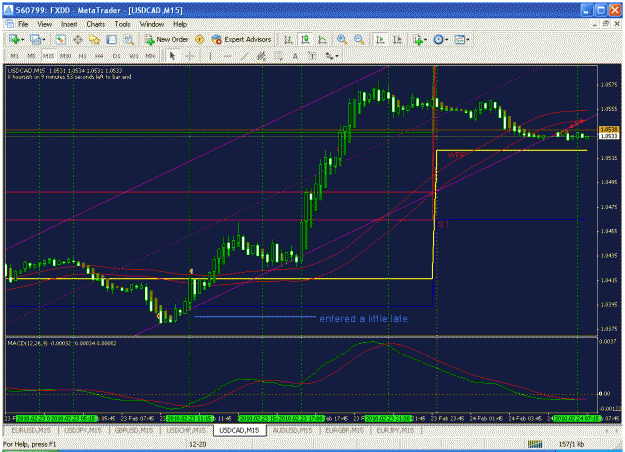625x452 pixels.
Task: Select the horizontal line tool
Action: [x=228, y=56]
